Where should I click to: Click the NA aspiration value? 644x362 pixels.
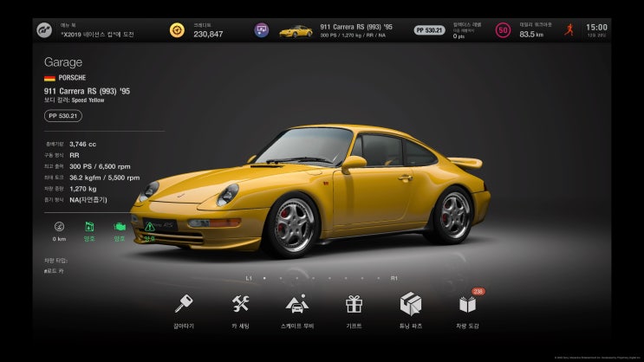[x=88, y=200]
